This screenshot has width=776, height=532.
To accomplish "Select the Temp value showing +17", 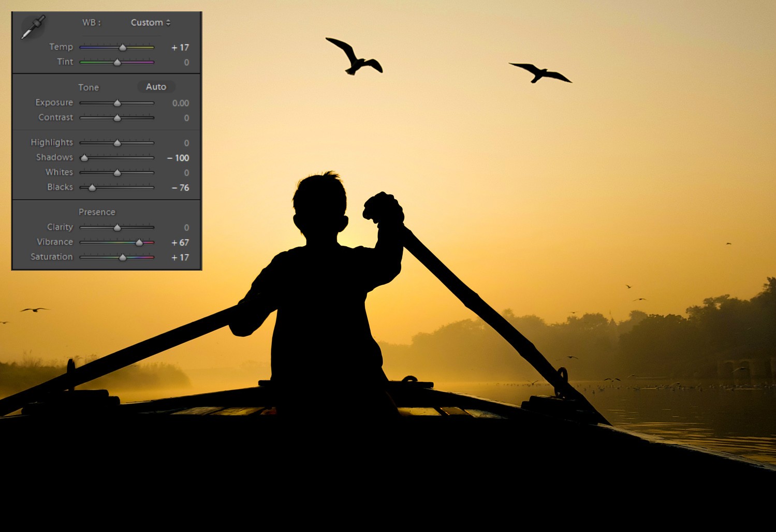I will coord(181,47).
